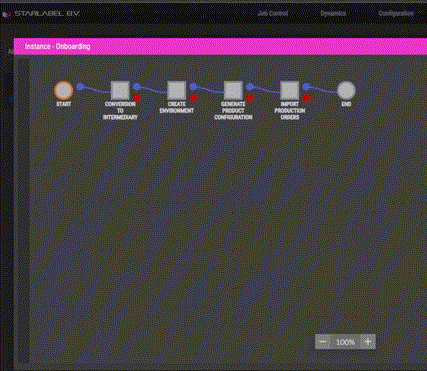Click blue port on Import Production Orders
Image resolution: width=427 pixels, height=371 pixels.
click(306, 87)
